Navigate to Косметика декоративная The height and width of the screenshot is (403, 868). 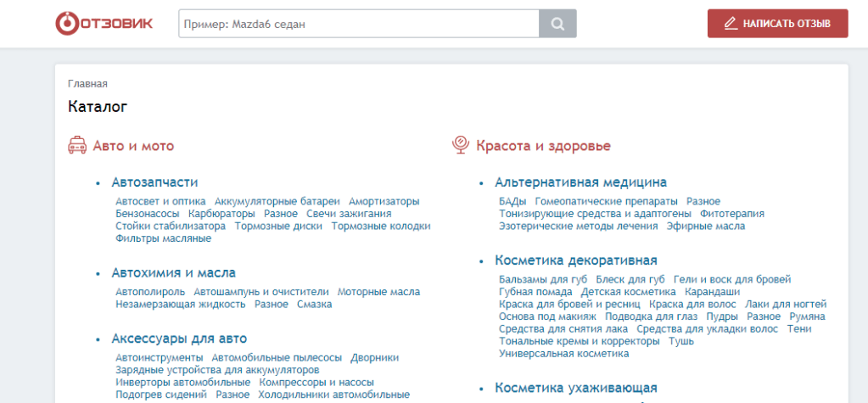(576, 260)
